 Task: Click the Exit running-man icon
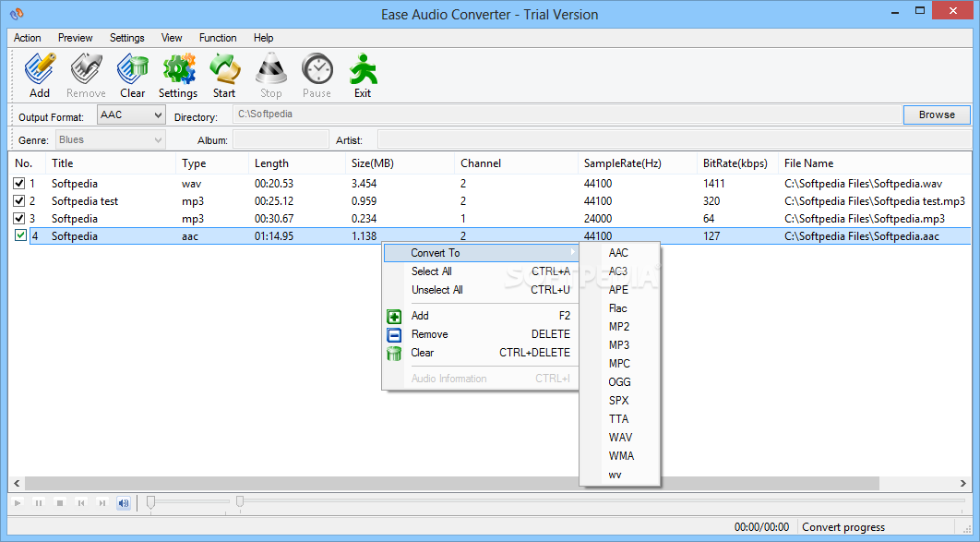tap(363, 69)
